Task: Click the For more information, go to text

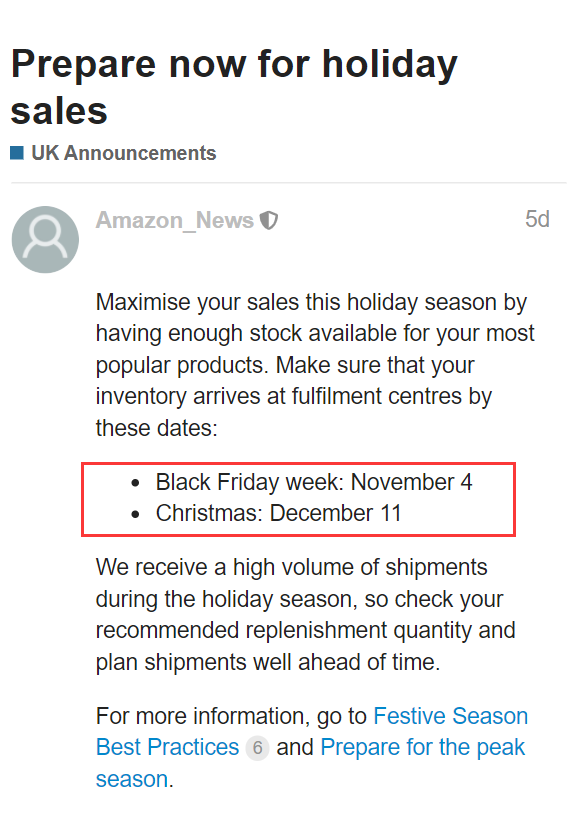Action: pos(231,716)
